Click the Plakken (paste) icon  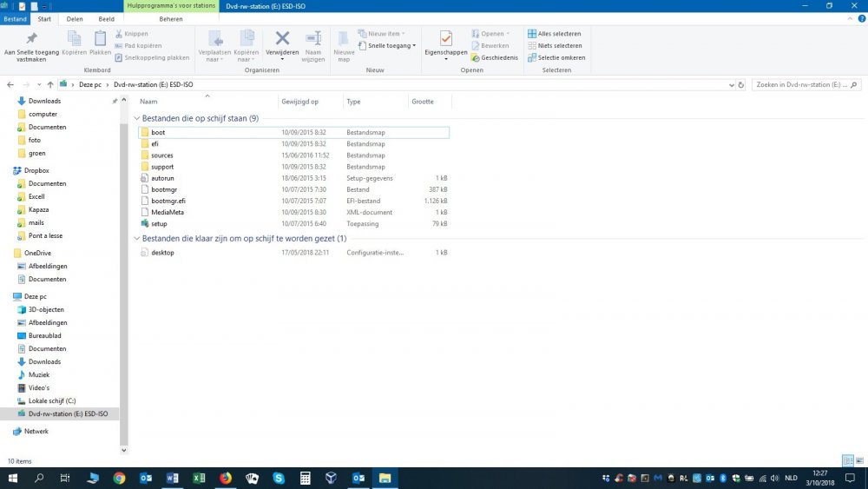click(x=101, y=39)
